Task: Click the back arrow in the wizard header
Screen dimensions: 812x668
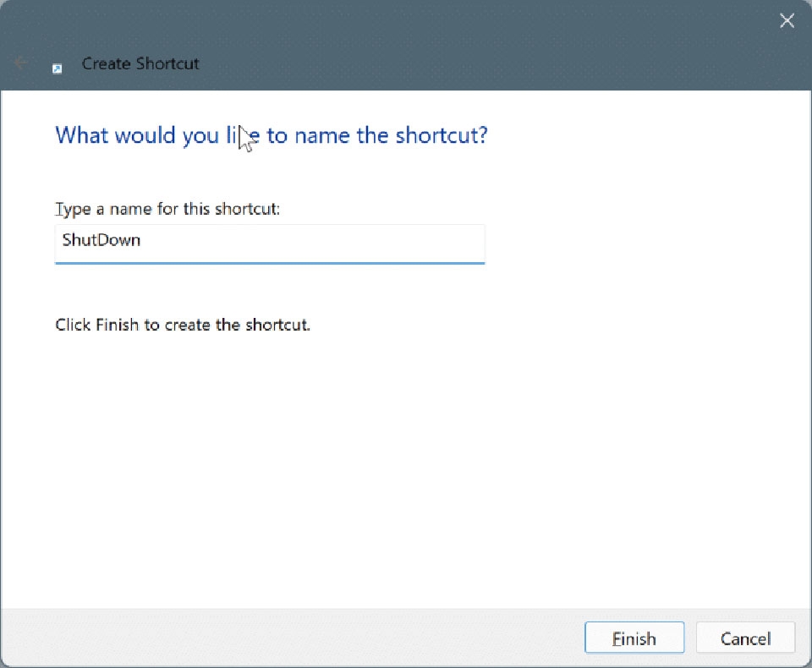Action: pyautogui.click(x=22, y=63)
